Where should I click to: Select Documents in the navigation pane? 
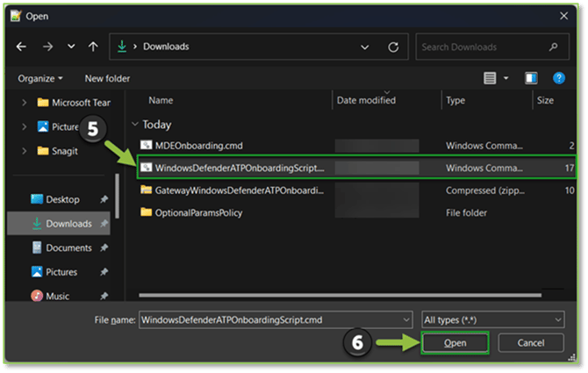(68, 248)
